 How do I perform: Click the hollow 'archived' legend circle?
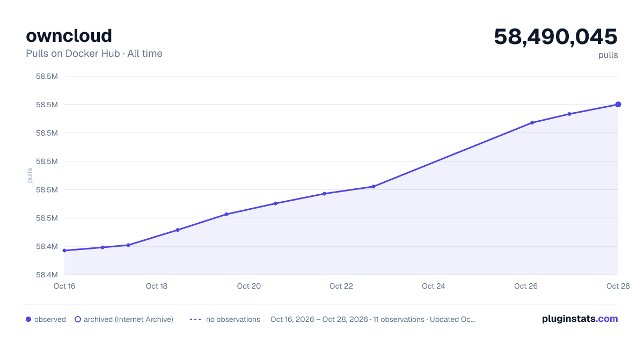click(x=78, y=319)
